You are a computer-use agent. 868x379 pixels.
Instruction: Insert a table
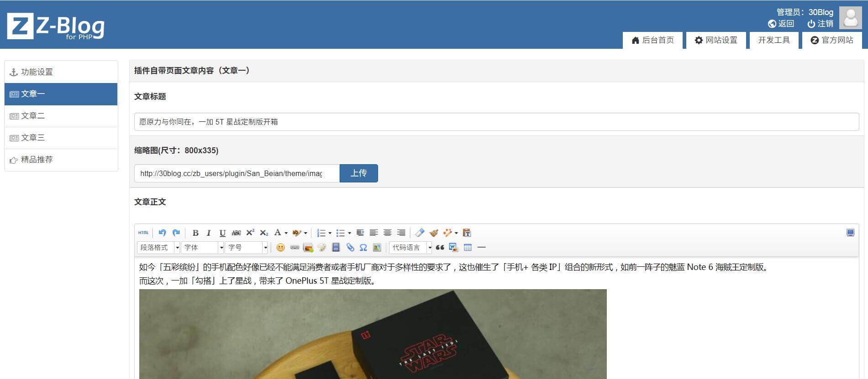[x=468, y=247]
